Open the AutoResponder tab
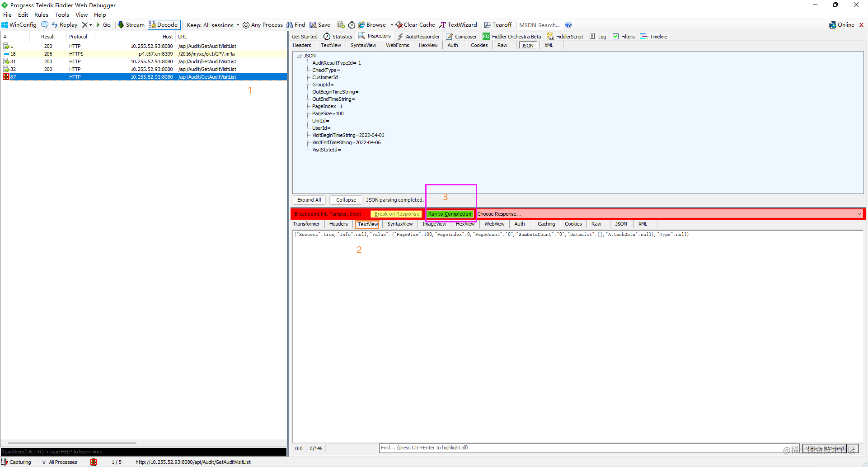868x467 pixels. point(418,37)
